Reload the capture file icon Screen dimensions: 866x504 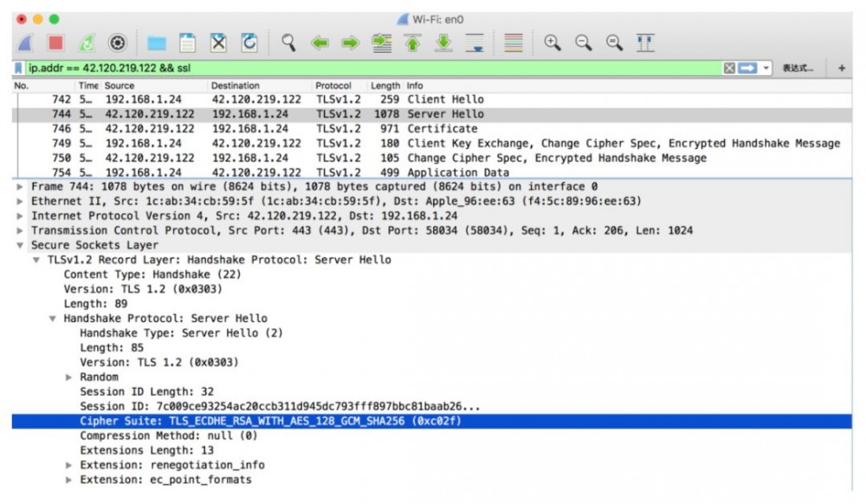(x=249, y=43)
